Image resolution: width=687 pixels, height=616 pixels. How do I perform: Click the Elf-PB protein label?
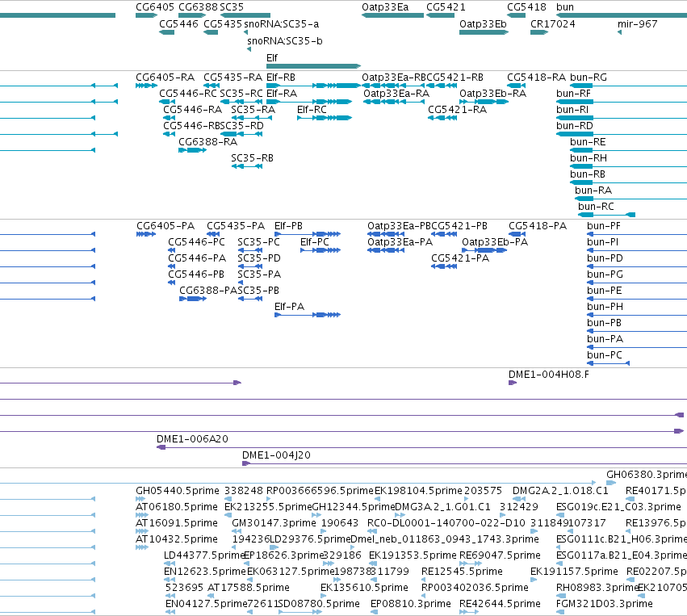coord(288,225)
